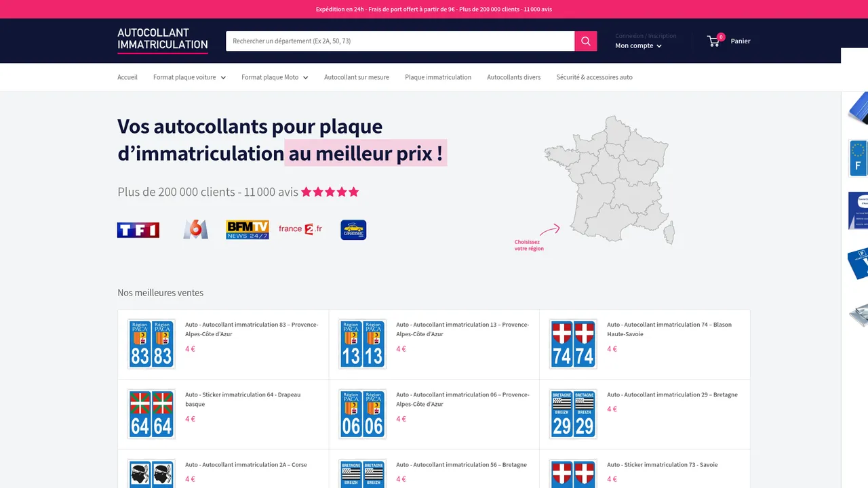
Task: Click the France regions map
Action: pos(608,179)
